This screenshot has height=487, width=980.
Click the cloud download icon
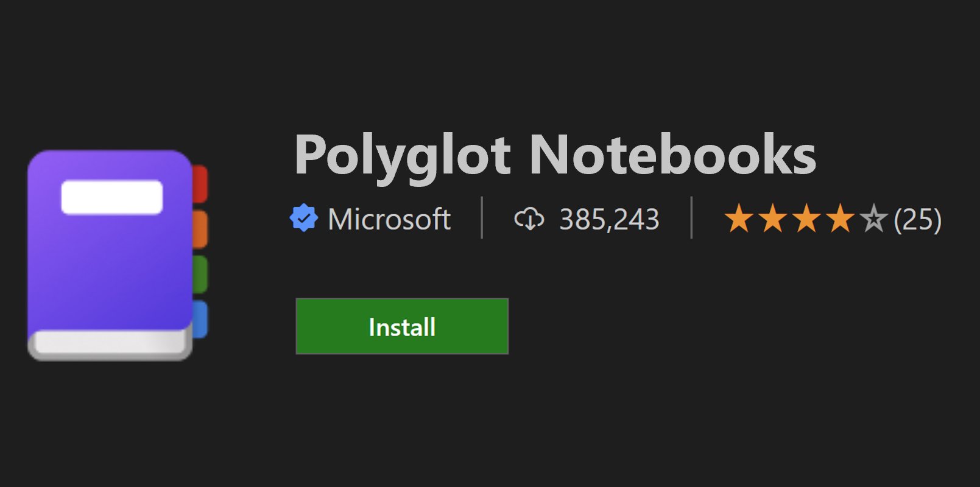click(x=529, y=219)
